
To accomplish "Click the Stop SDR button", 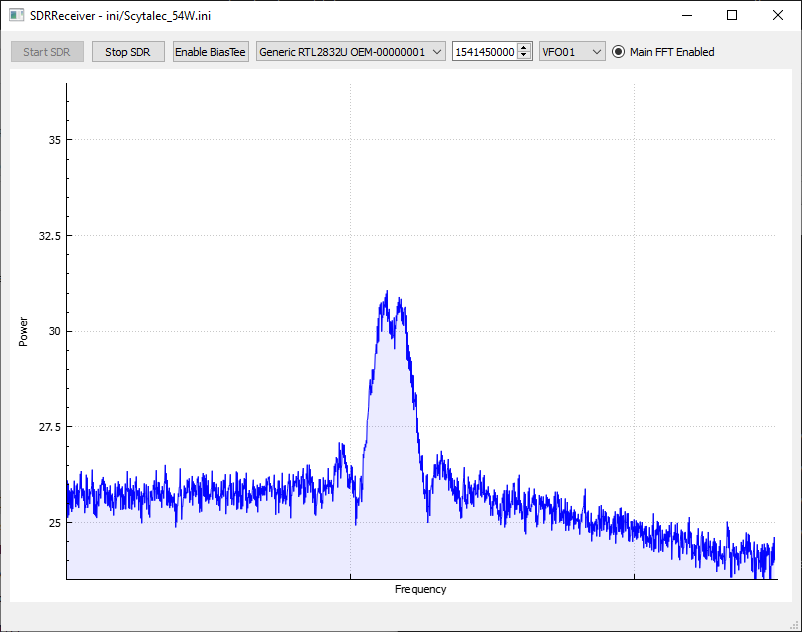I will tap(128, 52).
